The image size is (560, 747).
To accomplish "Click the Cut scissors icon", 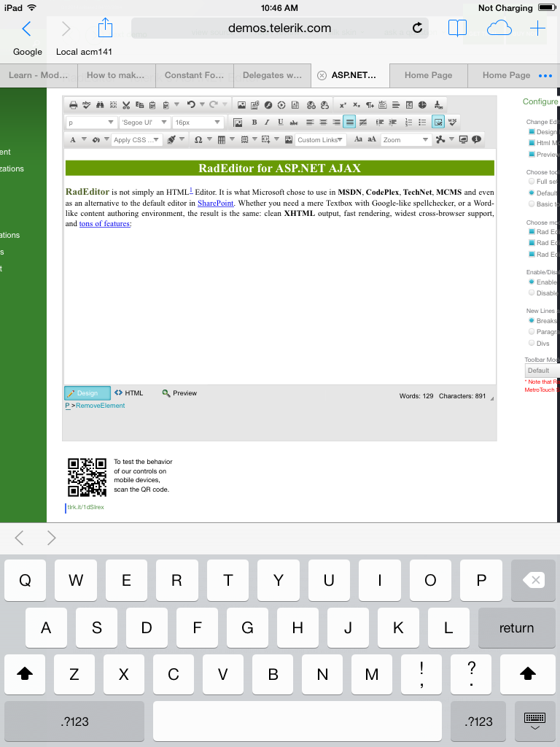I will point(126,105).
